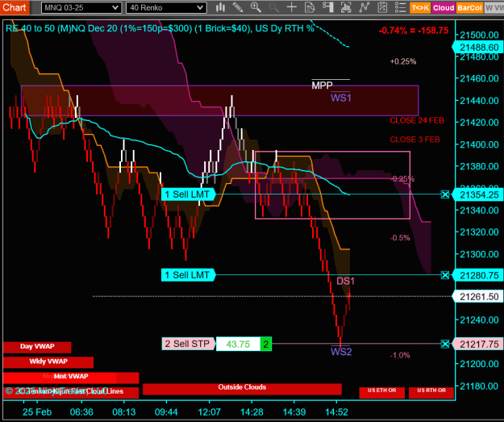Click the 21488.60 cyan price marker

[478, 48]
